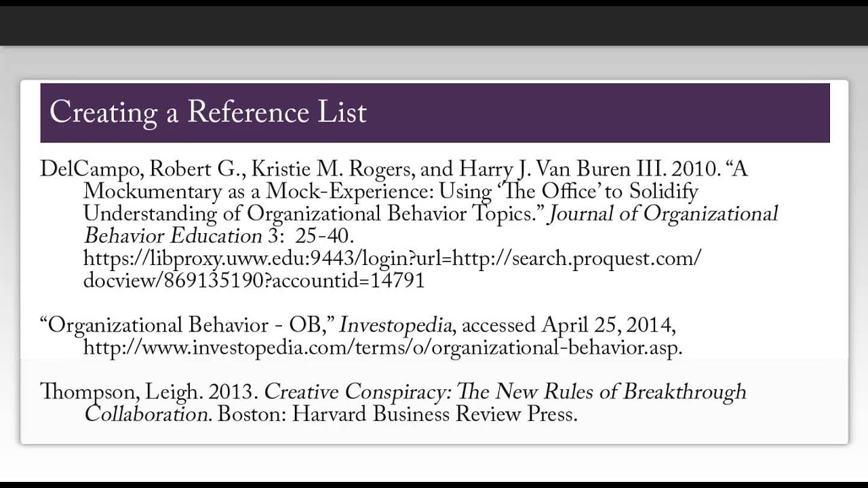868x488 pixels.
Task: Click the libproxy.uww.edu login URL line
Action: click(x=392, y=258)
